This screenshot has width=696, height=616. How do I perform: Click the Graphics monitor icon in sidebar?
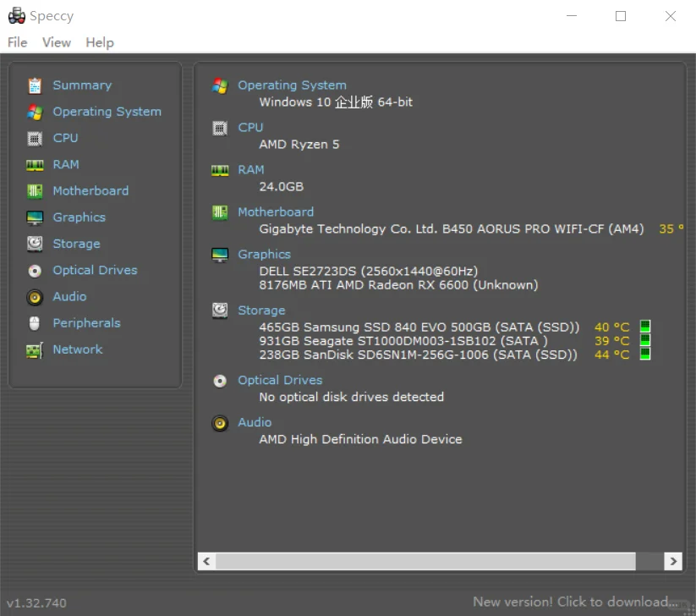click(x=35, y=217)
